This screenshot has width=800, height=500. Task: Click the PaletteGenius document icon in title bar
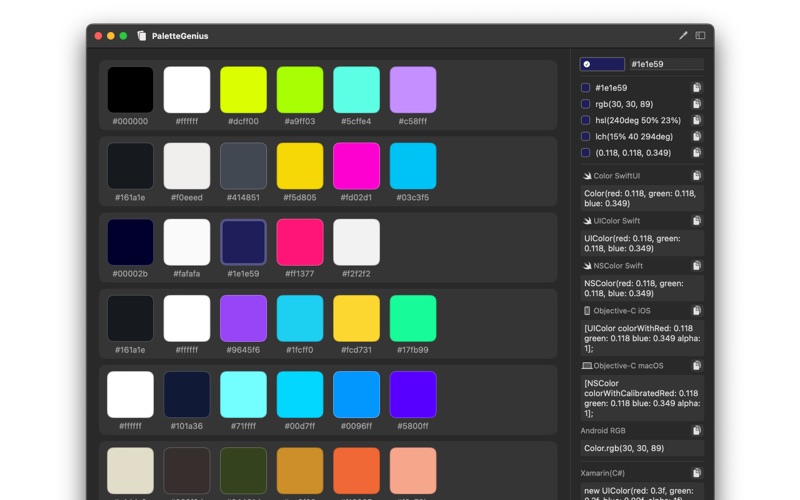[142, 36]
